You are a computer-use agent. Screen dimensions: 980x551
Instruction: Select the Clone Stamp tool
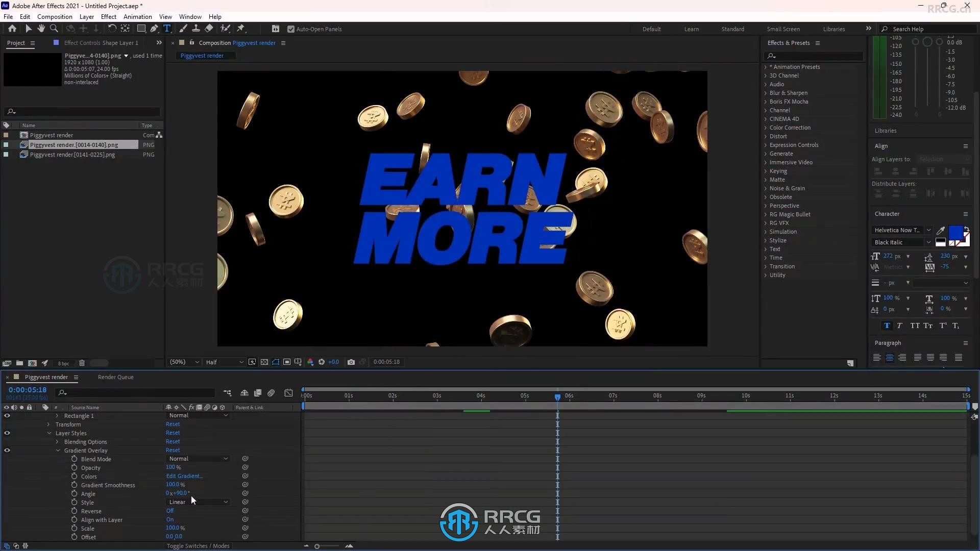tap(196, 29)
